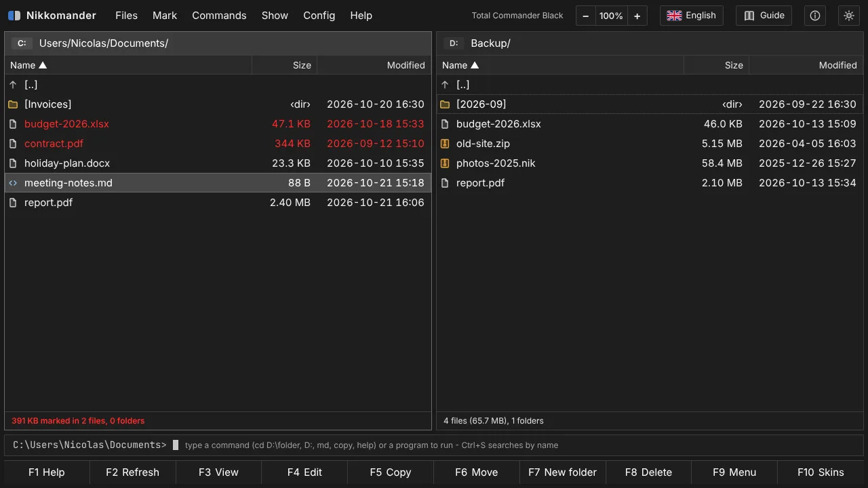Viewport: 868px width, 488px height.
Task: Sort Backup panel by Size column
Action: (x=716, y=65)
